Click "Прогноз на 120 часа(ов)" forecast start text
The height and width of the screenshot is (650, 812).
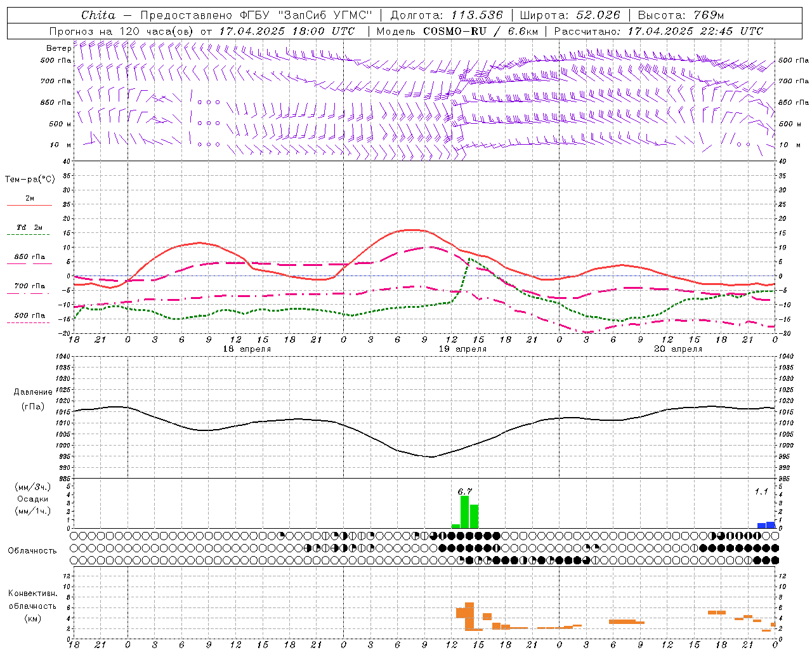(122, 31)
